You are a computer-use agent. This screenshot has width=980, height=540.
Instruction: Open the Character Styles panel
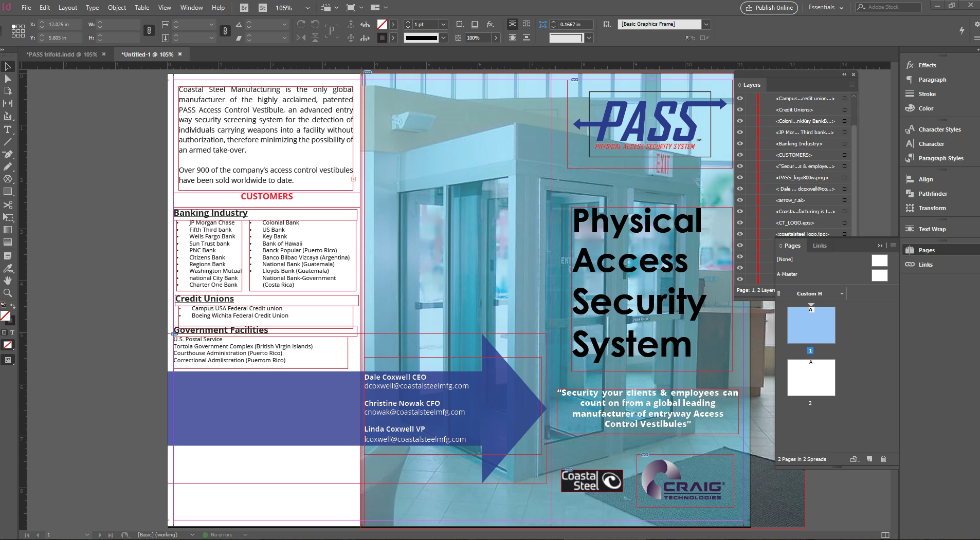click(939, 129)
